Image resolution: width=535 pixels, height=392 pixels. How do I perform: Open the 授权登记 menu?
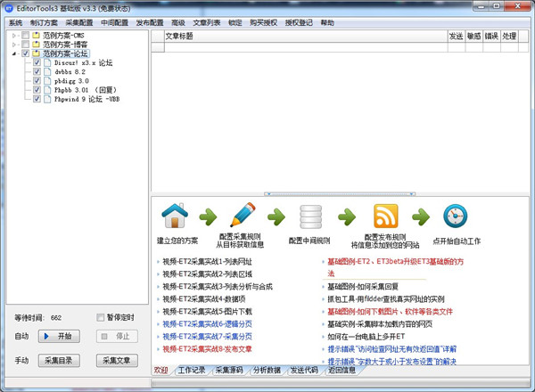(299, 23)
